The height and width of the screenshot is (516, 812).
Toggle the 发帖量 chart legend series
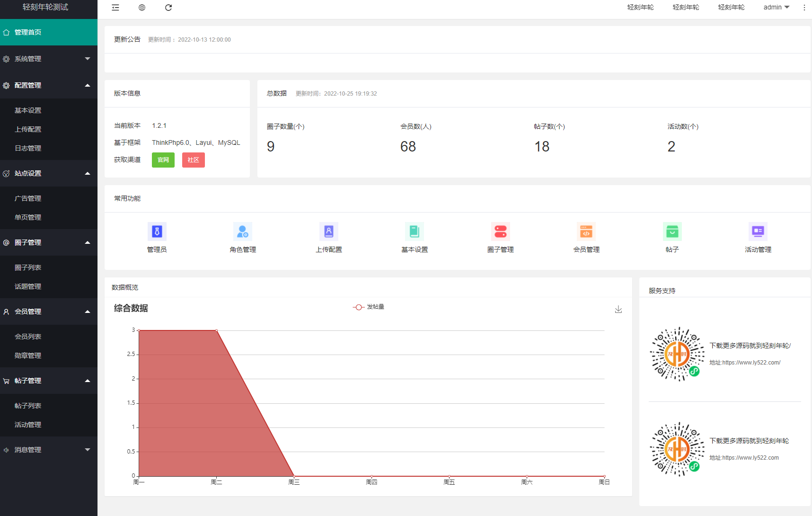(x=369, y=307)
